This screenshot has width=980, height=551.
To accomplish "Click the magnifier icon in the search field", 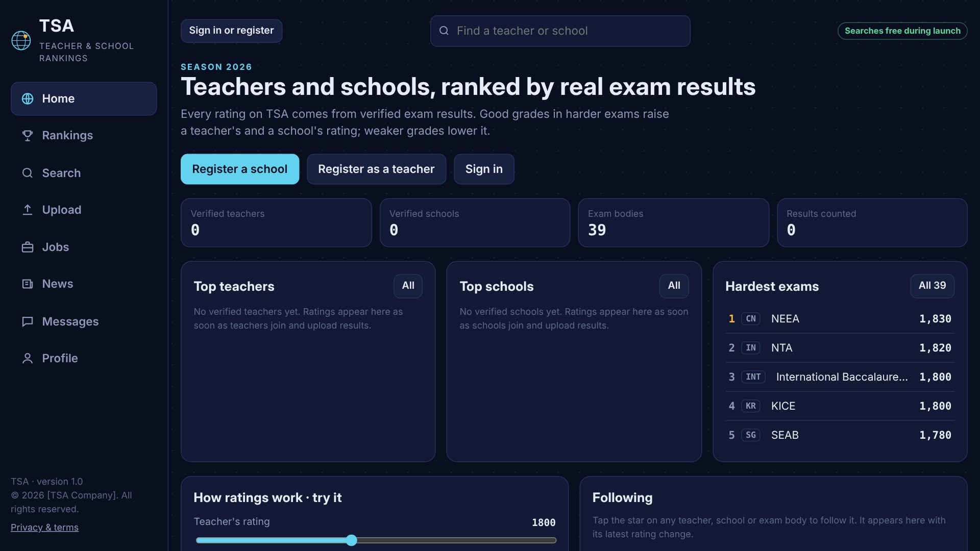I will (444, 31).
